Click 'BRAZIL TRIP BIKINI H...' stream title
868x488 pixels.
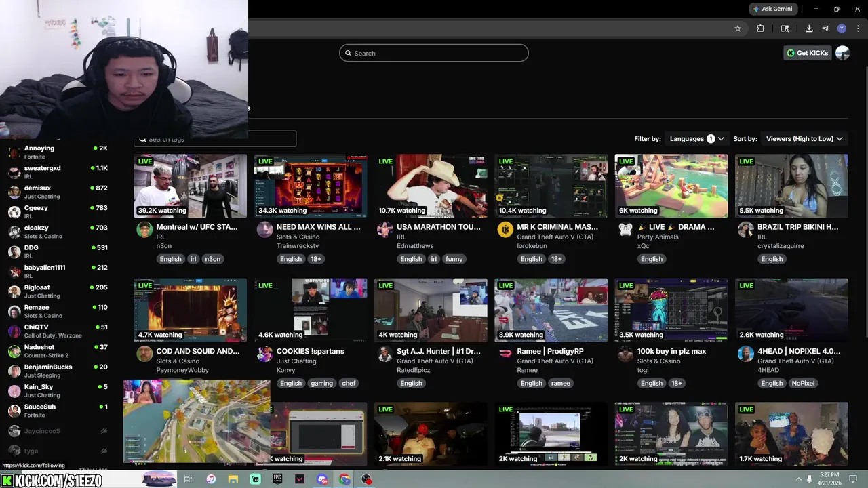tap(798, 227)
